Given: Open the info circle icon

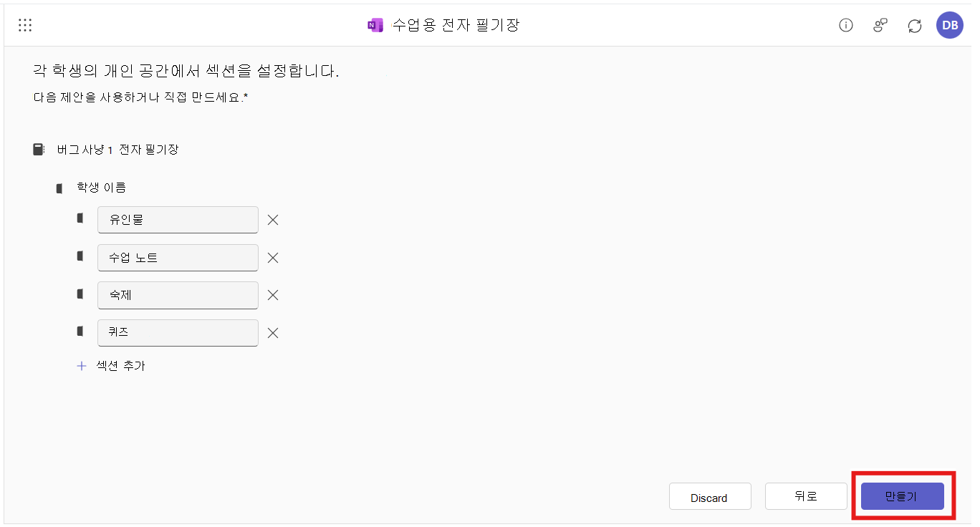Looking at the screenshot, I should pos(846,25).
